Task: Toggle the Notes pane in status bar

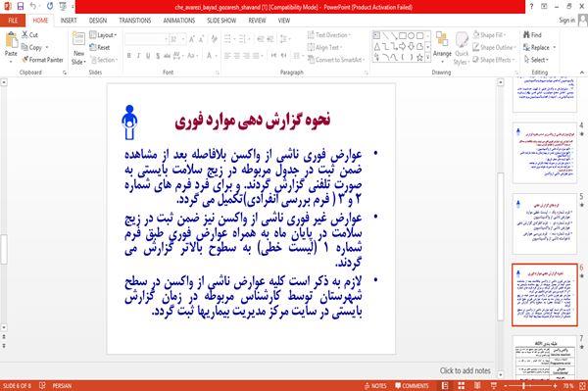Action: [x=375, y=386]
